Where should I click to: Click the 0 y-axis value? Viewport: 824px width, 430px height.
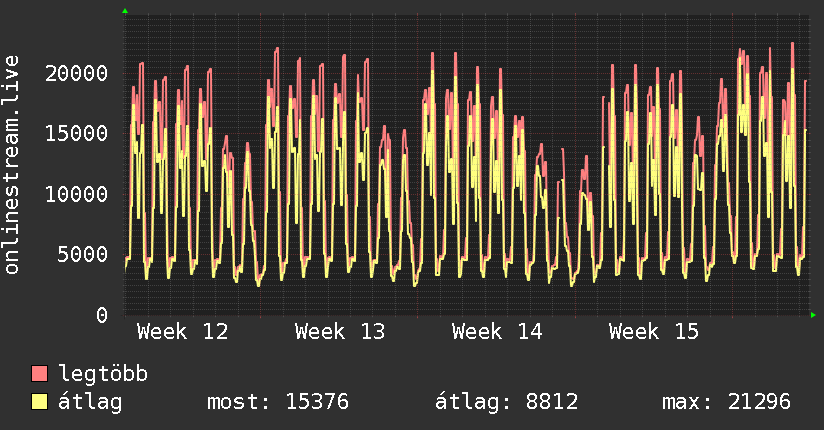pyautogui.click(x=102, y=315)
